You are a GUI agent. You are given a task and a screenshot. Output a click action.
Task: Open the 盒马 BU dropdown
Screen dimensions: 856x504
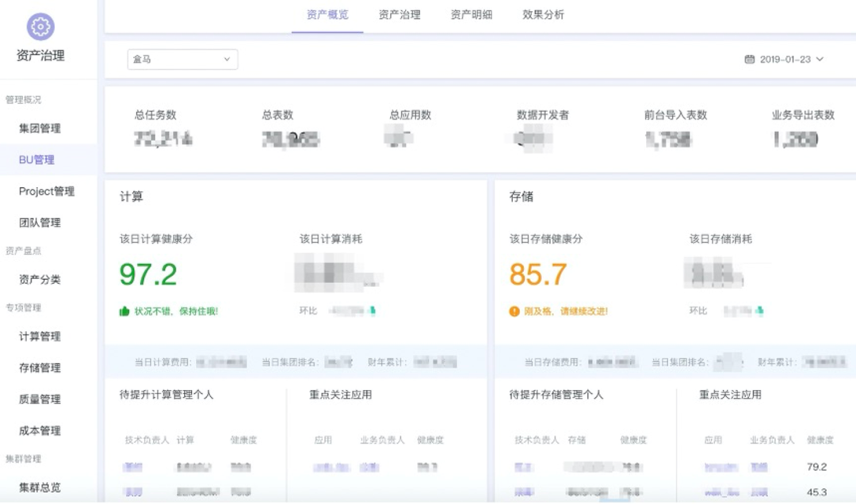tap(182, 59)
